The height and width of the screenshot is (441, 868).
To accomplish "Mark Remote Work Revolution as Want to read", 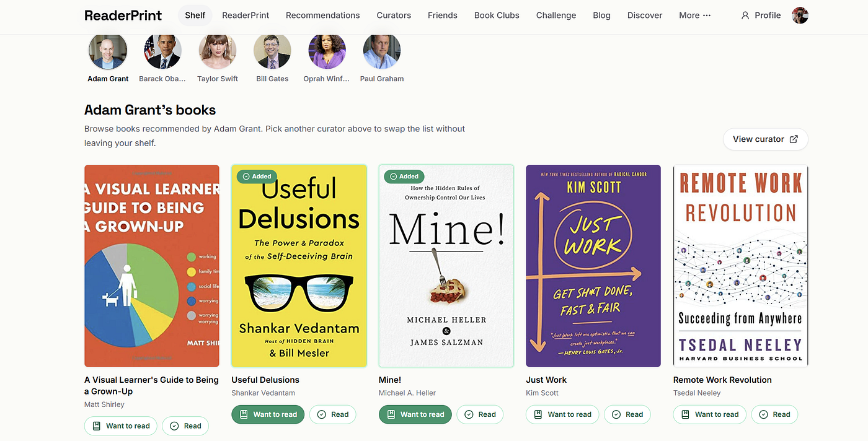I will coord(710,414).
